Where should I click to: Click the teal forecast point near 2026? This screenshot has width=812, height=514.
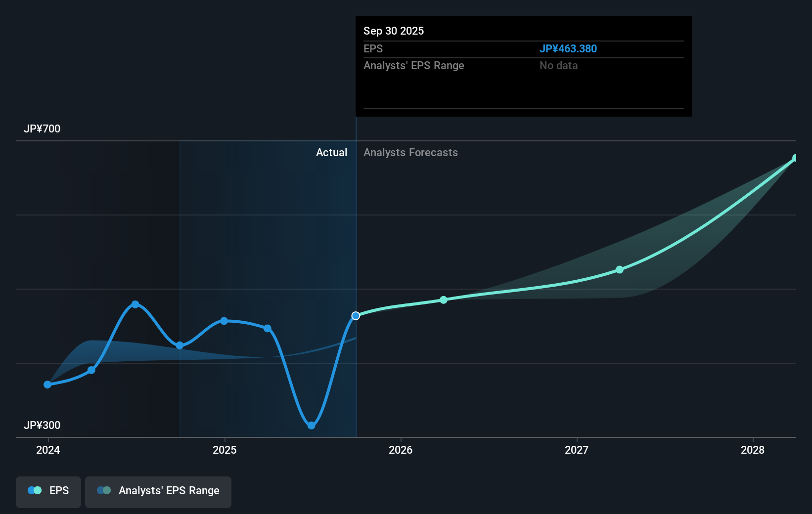click(x=443, y=299)
